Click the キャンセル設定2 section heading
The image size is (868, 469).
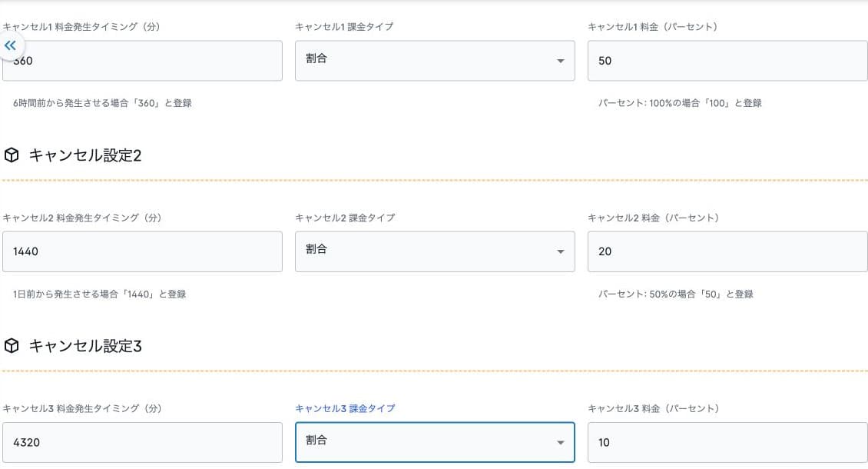[x=85, y=155]
